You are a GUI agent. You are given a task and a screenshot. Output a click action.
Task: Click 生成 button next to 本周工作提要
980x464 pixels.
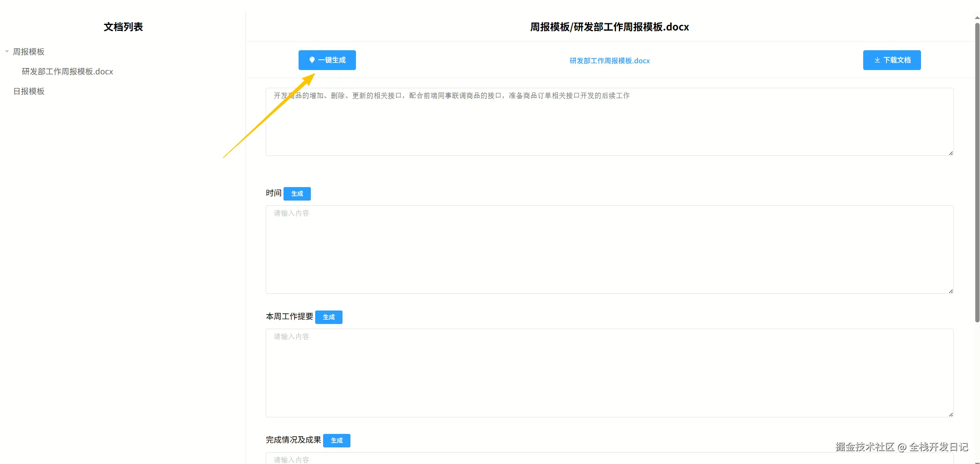(x=329, y=317)
